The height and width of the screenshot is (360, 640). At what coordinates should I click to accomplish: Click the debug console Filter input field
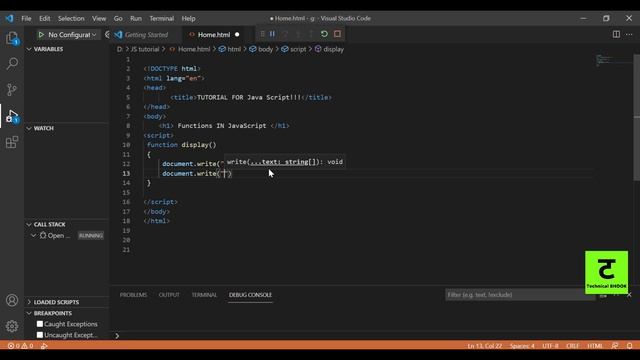(x=520, y=295)
